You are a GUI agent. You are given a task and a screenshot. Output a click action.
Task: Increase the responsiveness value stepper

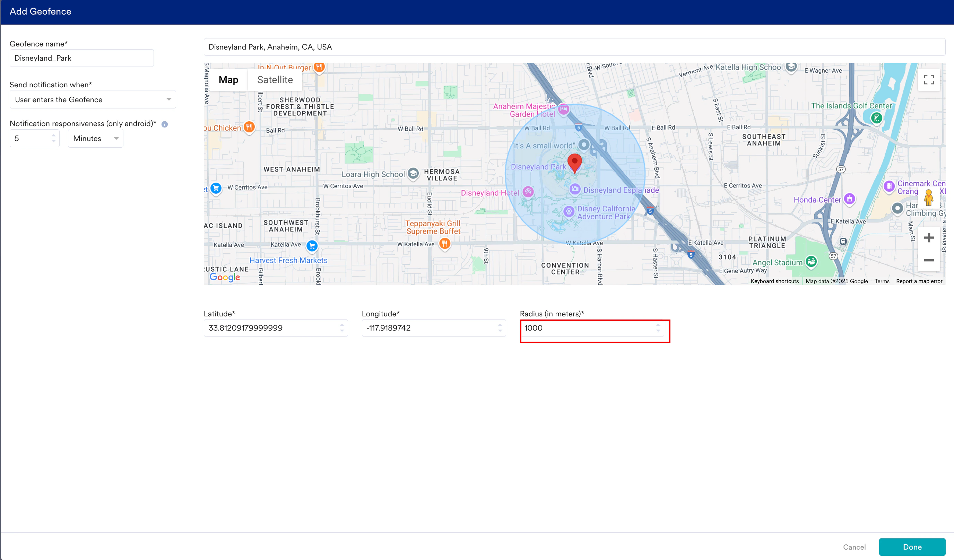(53, 135)
